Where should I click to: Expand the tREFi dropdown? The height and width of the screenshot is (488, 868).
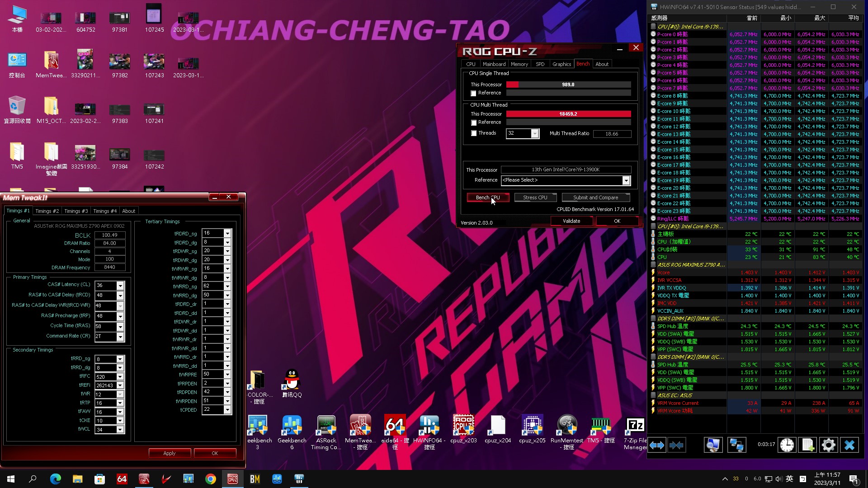point(120,385)
